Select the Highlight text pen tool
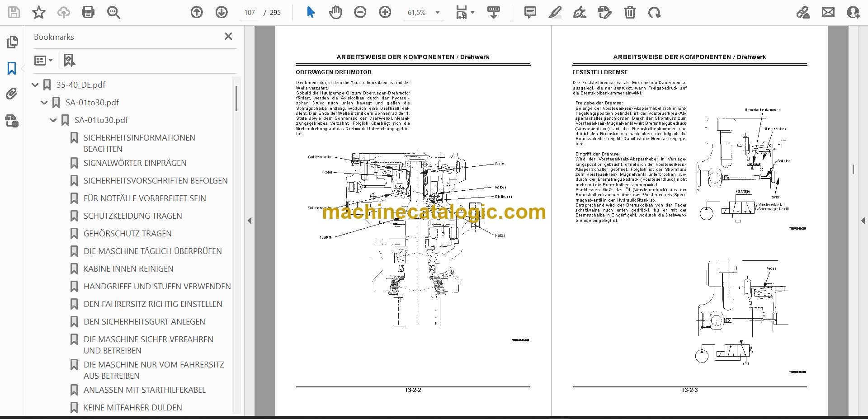The height and width of the screenshot is (419, 868). (555, 12)
